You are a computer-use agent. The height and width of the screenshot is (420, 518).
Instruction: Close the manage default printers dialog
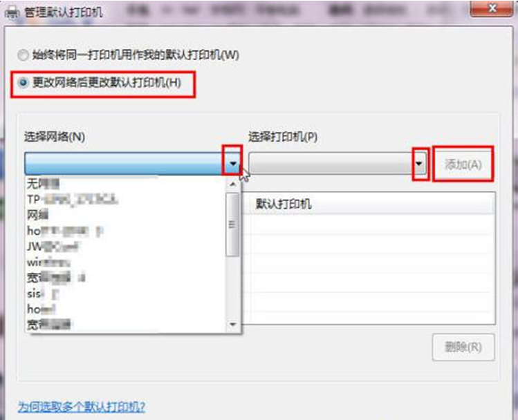(491, 8)
